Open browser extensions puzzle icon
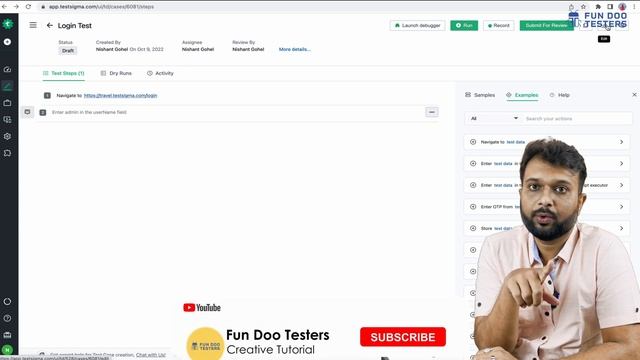The width and height of the screenshot is (640, 360). point(598,7)
